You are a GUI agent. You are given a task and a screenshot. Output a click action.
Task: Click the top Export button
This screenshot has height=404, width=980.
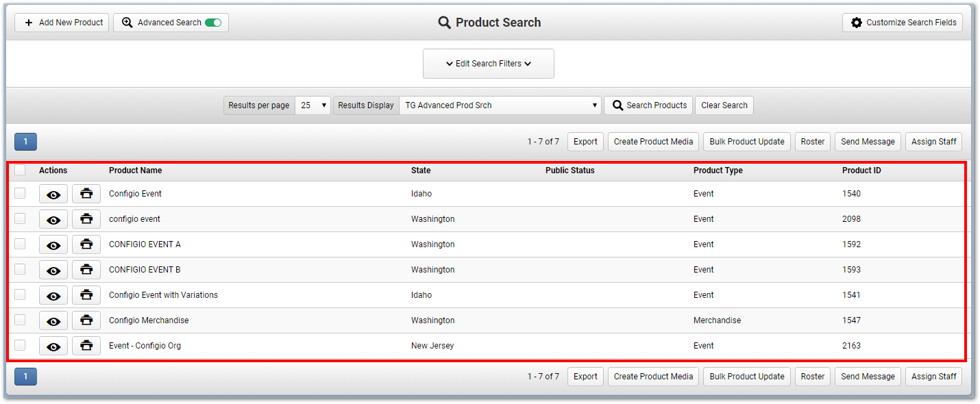[585, 142]
